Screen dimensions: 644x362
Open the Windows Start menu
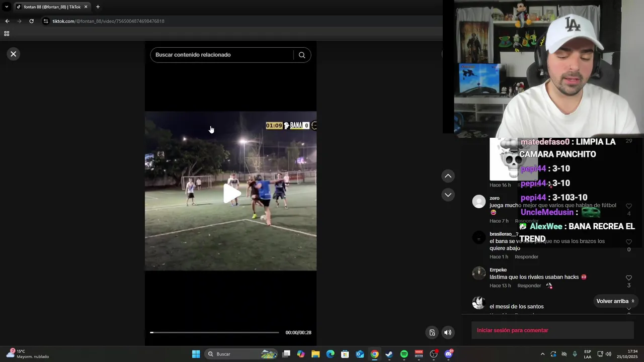click(196, 354)
